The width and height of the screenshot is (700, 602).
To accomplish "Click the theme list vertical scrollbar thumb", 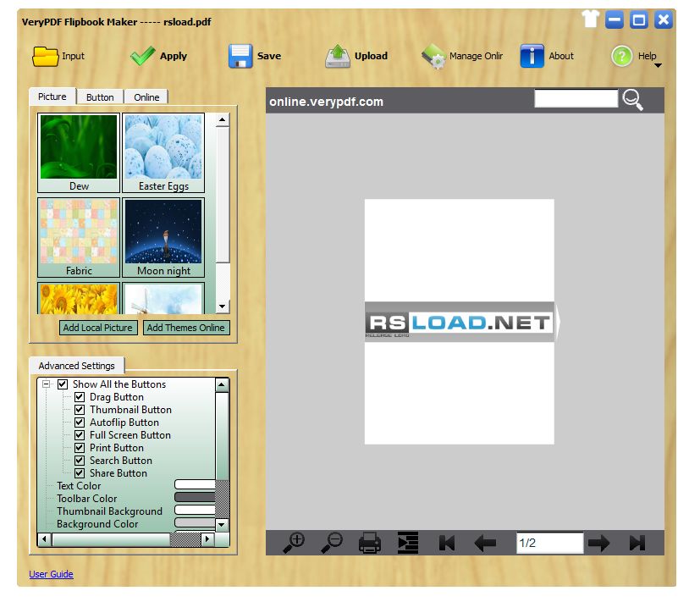I will click(x=223, y=195).
